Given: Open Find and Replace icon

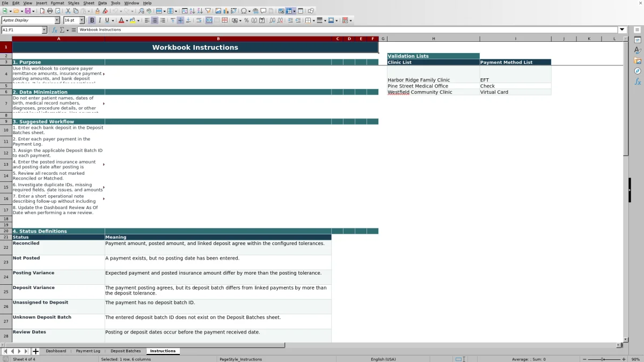Looking at the screenshot, I should pyautogui.click(x=141, y=11).
